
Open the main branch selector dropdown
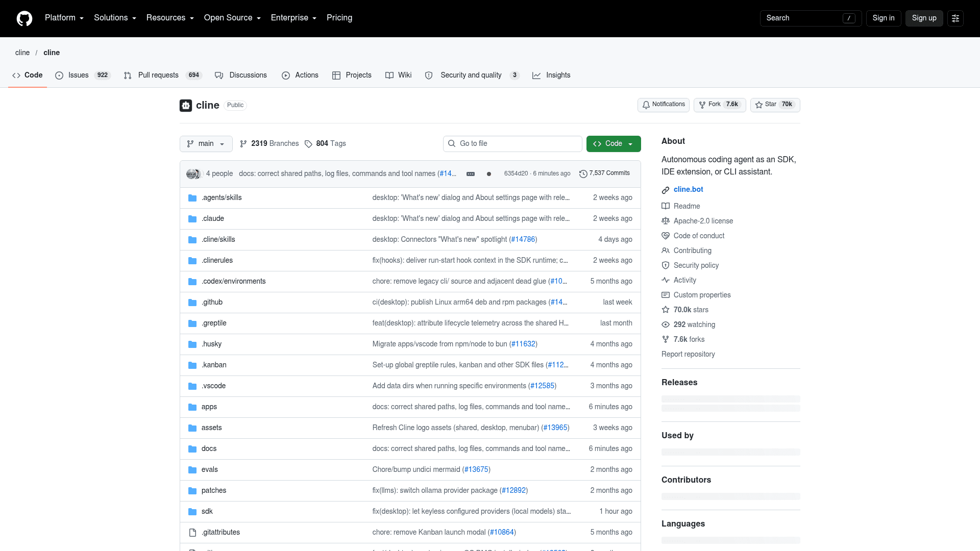pyautogui.click(x=206, y=144)
